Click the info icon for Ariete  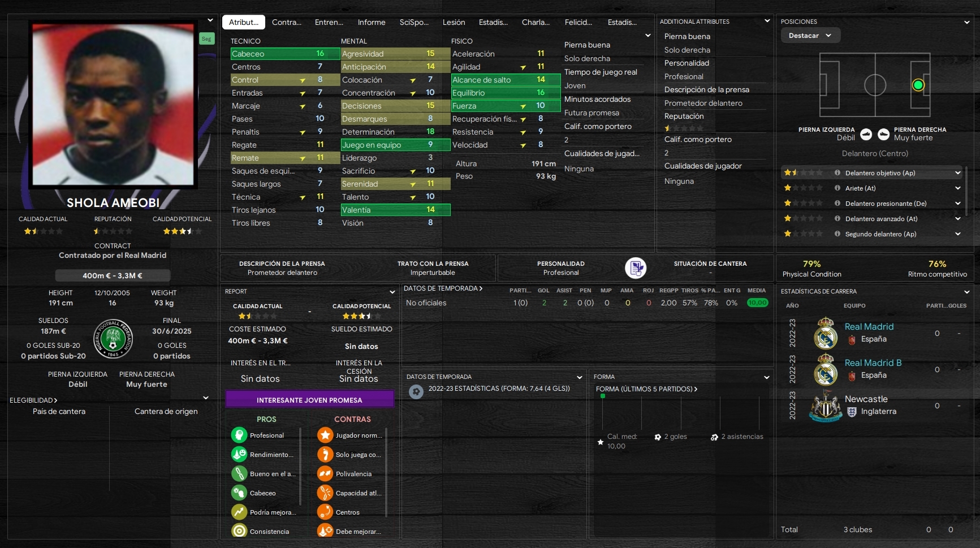837,188
